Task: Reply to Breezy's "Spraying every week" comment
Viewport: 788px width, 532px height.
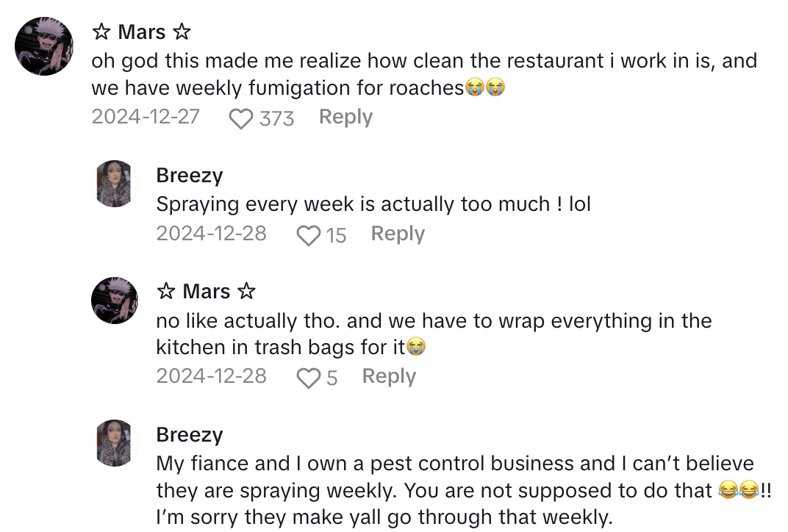Action: [x=398, y=234]
